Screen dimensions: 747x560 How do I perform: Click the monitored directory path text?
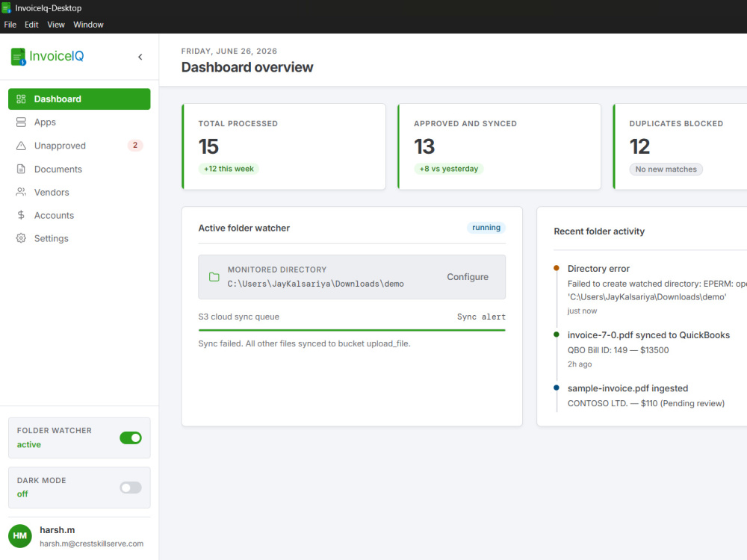tap(315, 284)
